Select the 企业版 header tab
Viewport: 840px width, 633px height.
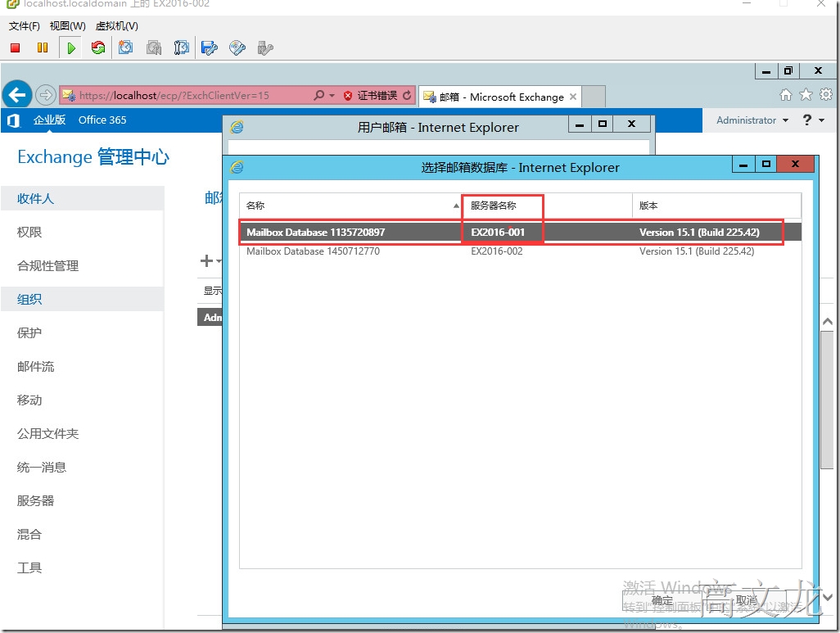(x=49, y=120)
